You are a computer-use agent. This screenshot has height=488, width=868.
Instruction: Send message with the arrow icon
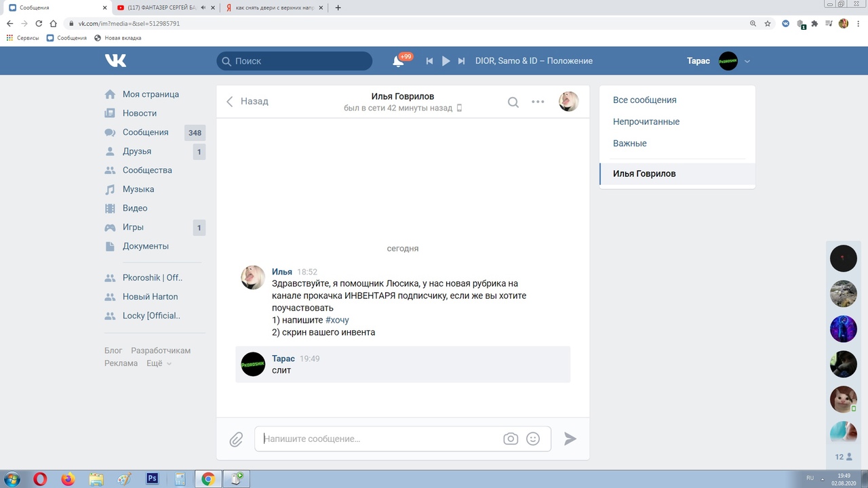tap(570, 439)
